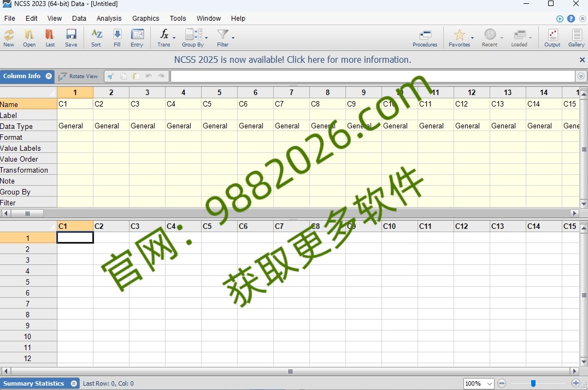Click the Transformation row label
This screenshot has width=588, height=390.
[x=28, y=170]
